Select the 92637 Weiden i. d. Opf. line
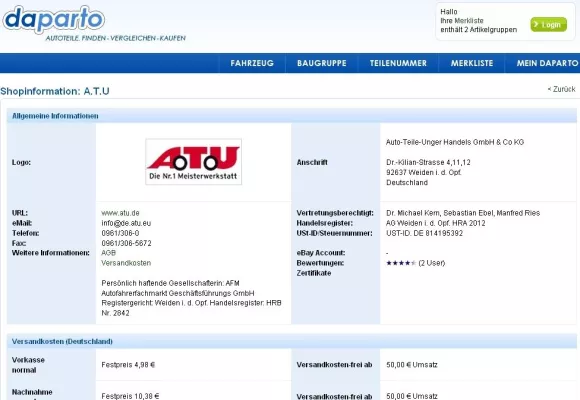The image size is (580, 400). [424, 172]
